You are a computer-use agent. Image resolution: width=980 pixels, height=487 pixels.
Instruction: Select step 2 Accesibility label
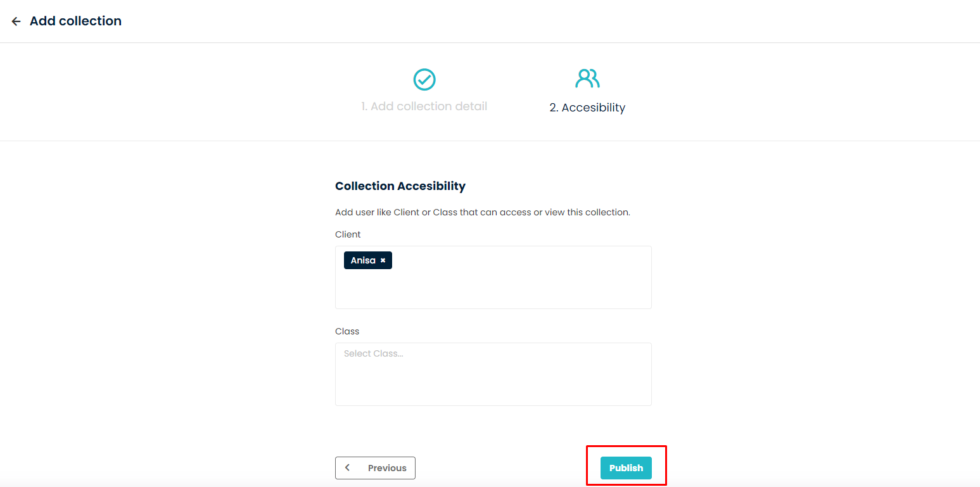[587, 108]
